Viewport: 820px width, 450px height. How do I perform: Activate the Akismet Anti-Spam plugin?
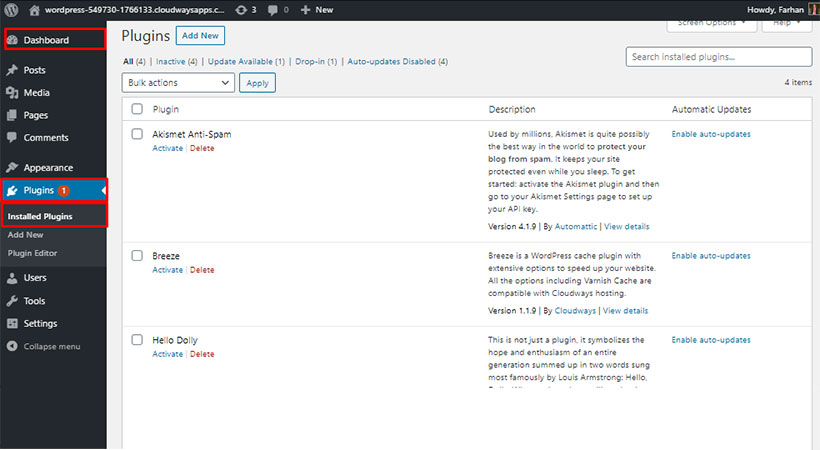167,148
